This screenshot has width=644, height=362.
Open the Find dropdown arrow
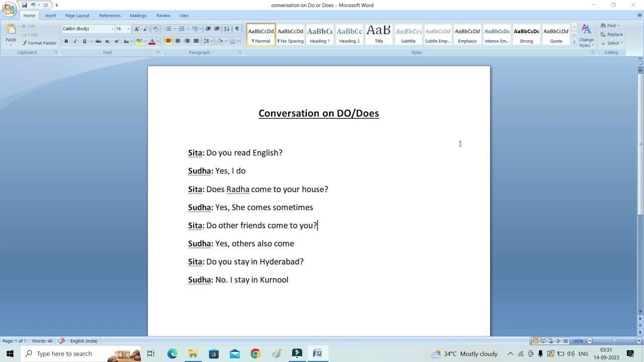click(x=618, y=26)
